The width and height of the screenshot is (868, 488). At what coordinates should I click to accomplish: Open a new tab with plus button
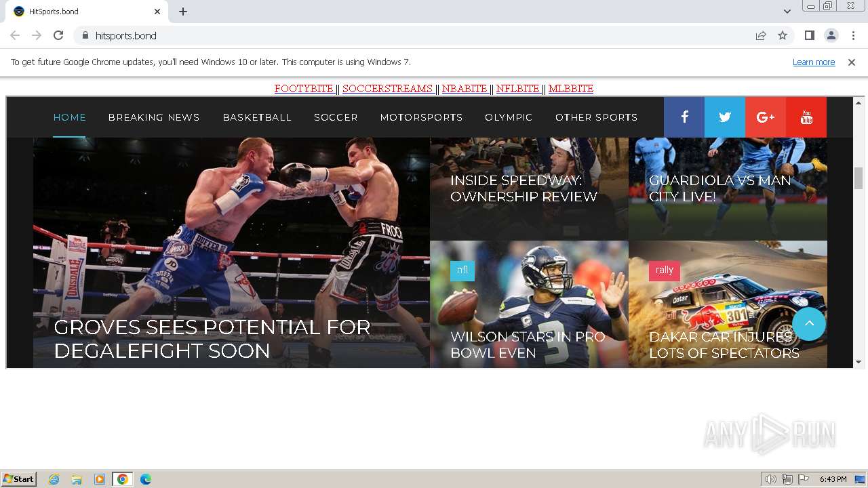183,12
